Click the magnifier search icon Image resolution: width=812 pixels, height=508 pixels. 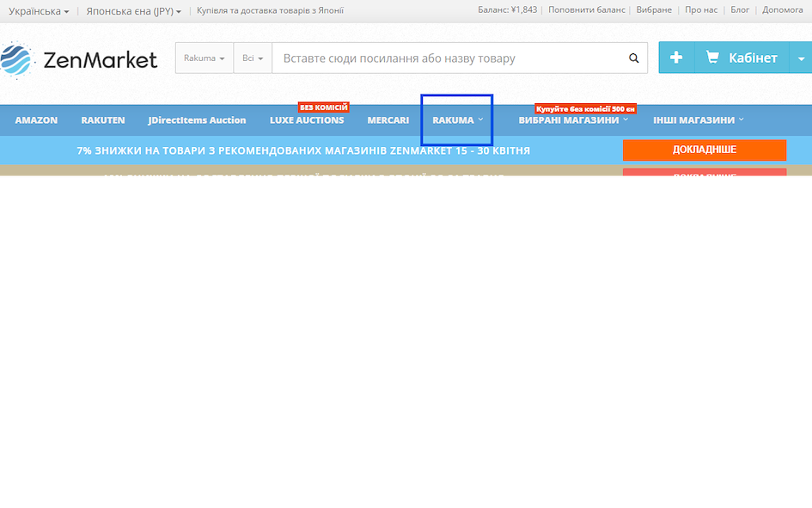[633, 58]
